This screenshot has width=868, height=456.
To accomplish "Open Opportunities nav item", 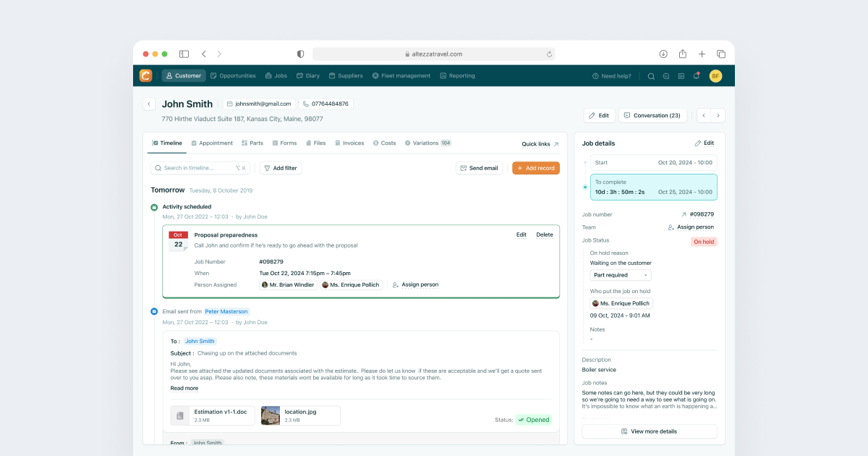I will (233, 75).
